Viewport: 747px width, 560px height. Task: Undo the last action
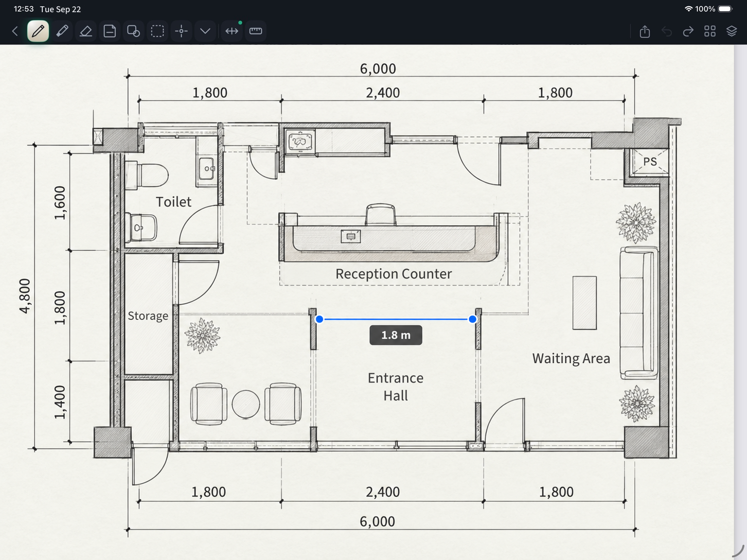(x=667, y=32)
